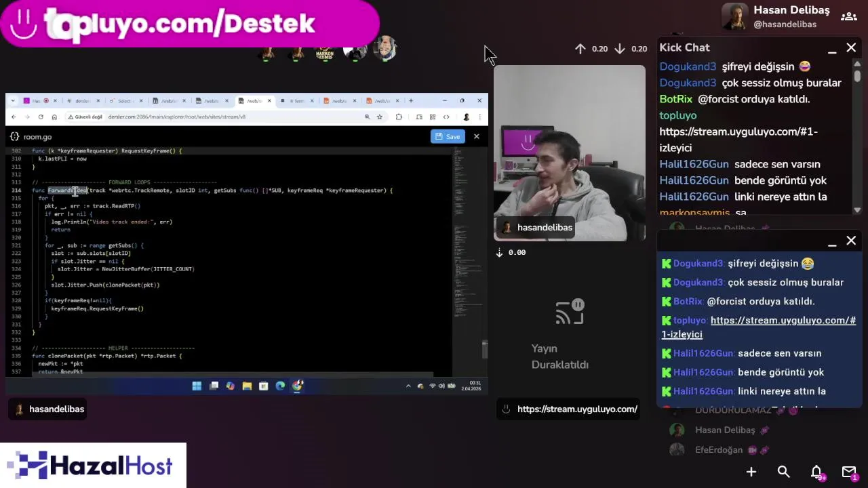Open the stream.uyguluyo.com/#1-izleyici link
Viewport: 868px width, 488px height.
pyautogui.click(x=758, y=327)
